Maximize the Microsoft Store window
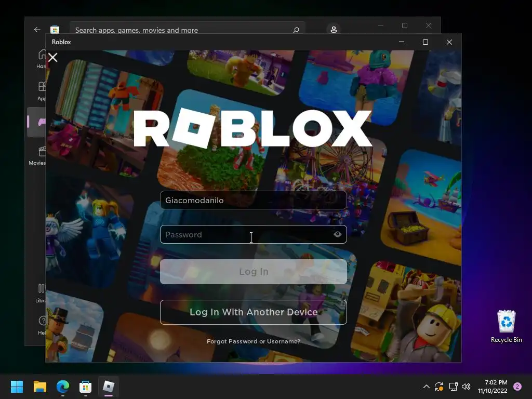 point(404,25)
